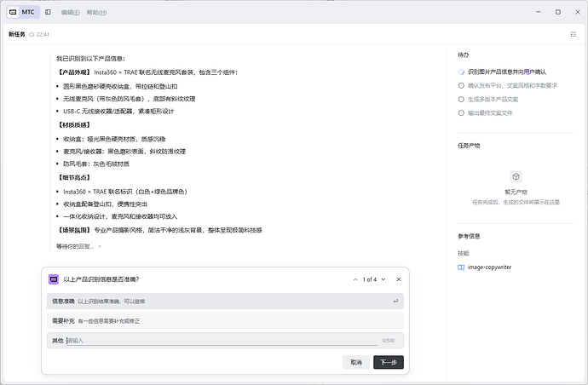Click the purple bot icon in dialog header
This screenshot has width=588, height=385.
coord(54,279)
